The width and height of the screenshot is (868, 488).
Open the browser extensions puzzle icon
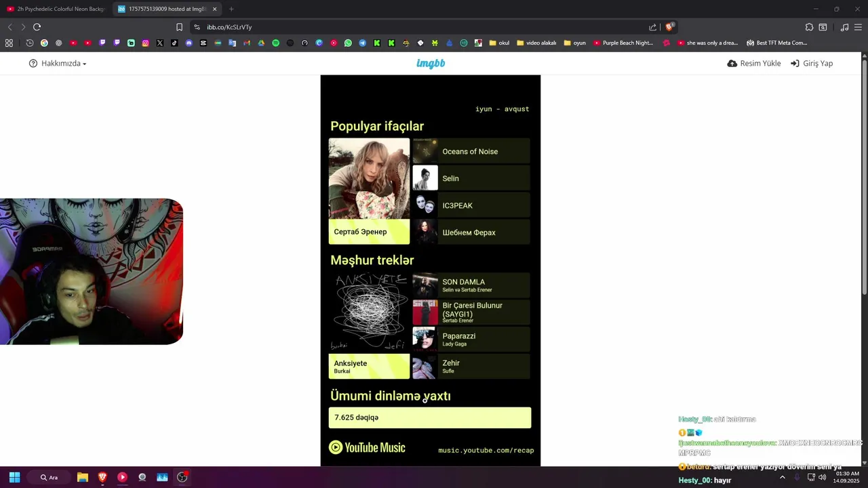point(809,27)
